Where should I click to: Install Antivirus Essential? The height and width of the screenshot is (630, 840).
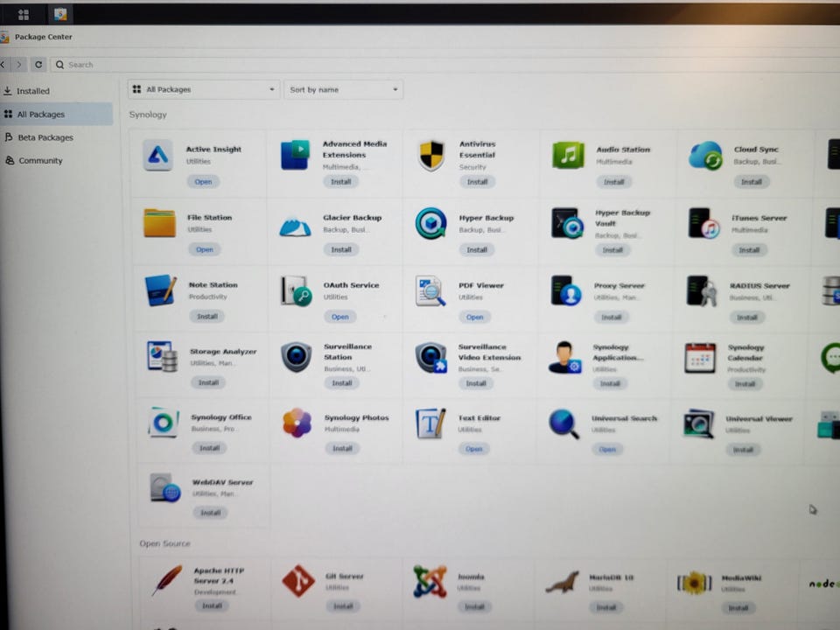coord(478,182)
